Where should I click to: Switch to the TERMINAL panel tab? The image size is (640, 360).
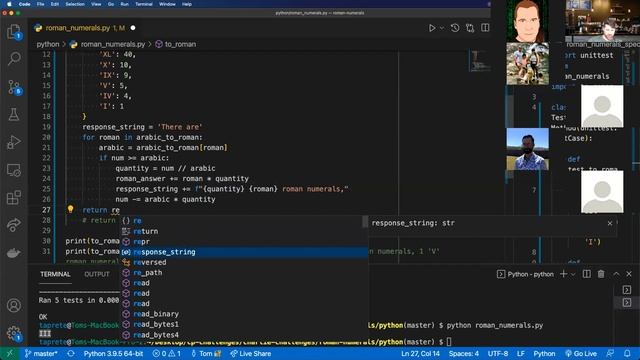[x=55, y=274]
